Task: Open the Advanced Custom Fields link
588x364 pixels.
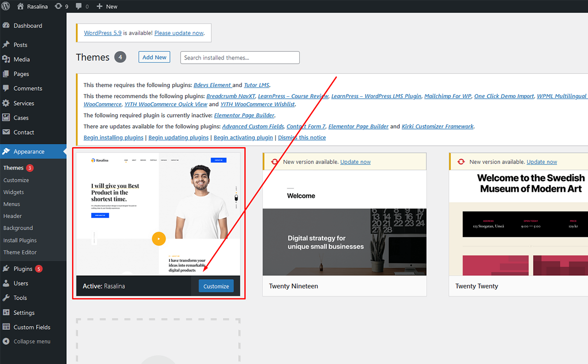Action: tap(253, 127)
